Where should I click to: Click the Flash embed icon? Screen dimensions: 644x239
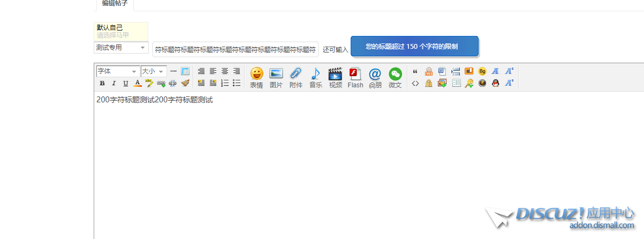point(355,77)
